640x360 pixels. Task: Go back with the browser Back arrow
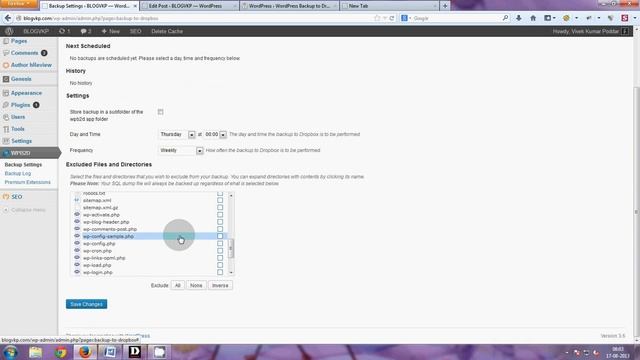click(8, 18)
